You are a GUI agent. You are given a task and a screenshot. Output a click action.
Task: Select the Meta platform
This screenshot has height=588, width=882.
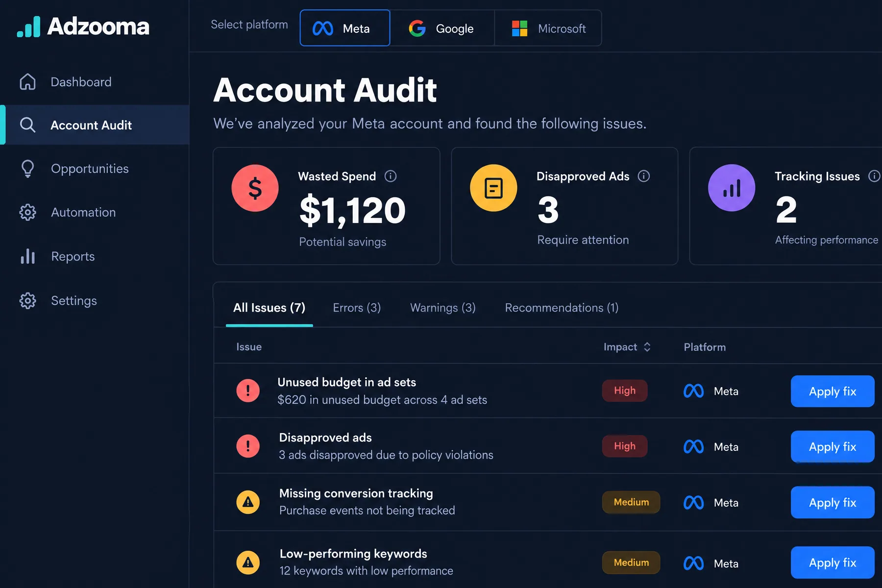point(345,28)
